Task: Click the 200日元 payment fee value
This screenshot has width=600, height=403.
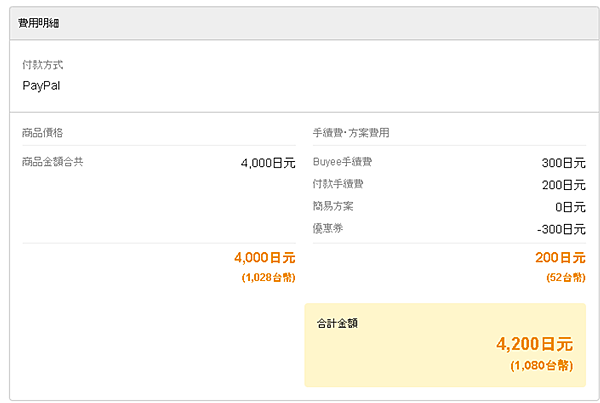Action: tap(563, 185)
